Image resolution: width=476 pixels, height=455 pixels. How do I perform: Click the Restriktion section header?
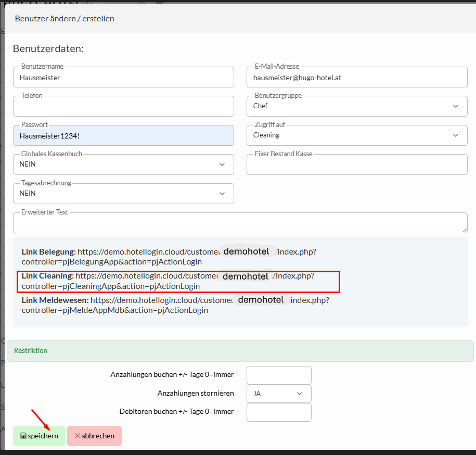coord(240,350)
